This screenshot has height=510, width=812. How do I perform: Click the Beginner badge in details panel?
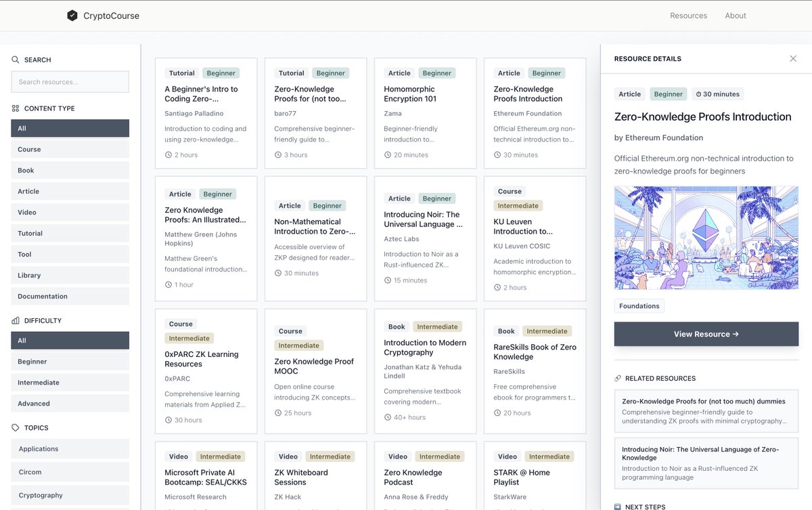point(669,94)
